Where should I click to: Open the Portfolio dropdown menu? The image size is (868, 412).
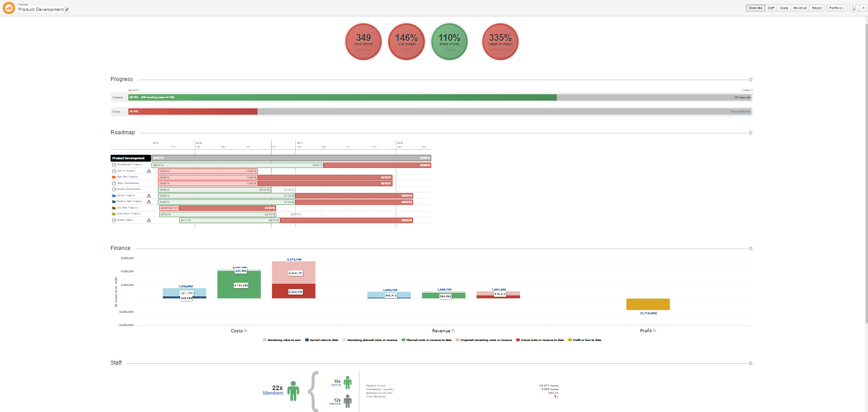836,8
